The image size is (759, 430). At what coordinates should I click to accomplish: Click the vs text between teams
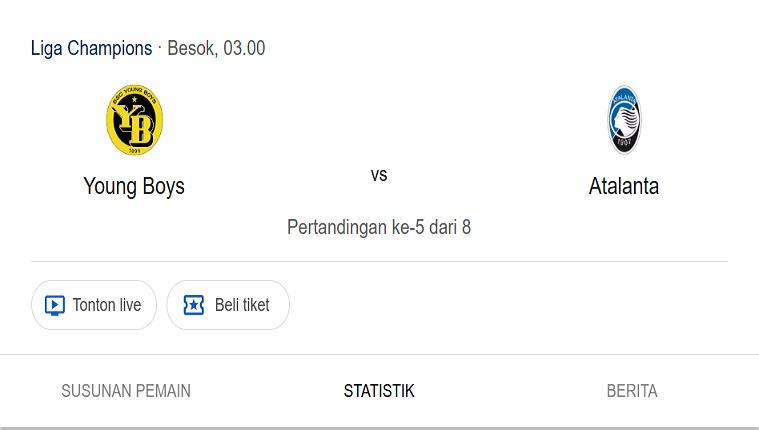[379, 175]
